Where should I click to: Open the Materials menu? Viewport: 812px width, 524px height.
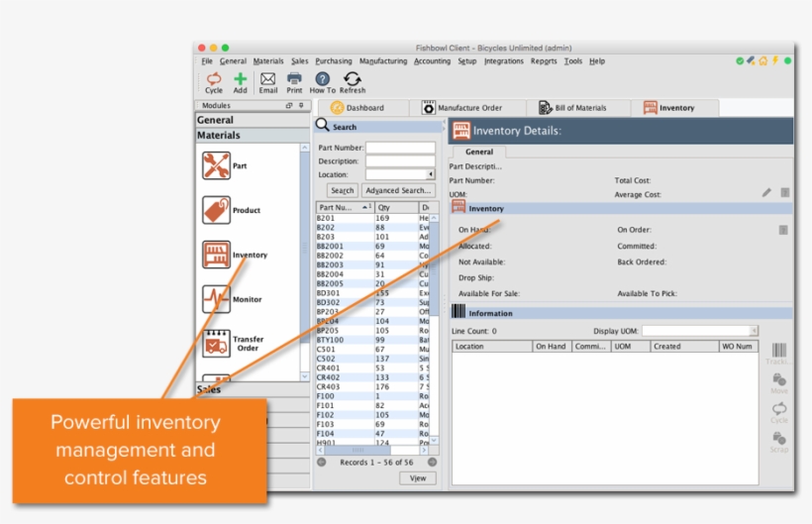point(268,61)
